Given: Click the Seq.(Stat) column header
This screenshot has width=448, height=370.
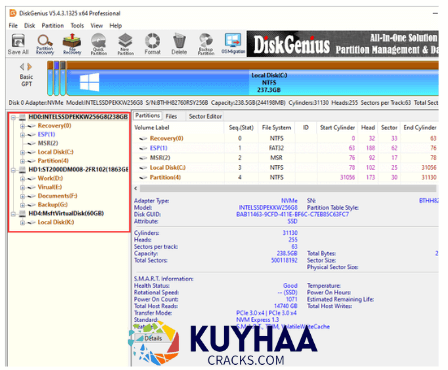Looking at the screenshot, I should (241, 128).
